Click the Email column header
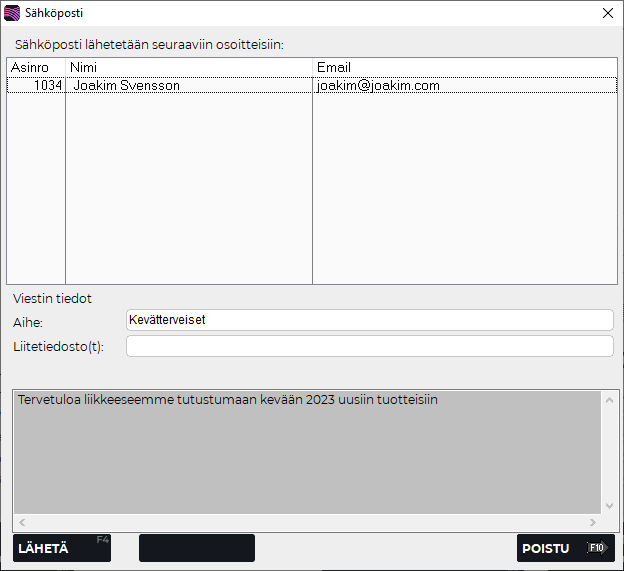The width and height of the screenshot is (624, 571). click(464, 67)
